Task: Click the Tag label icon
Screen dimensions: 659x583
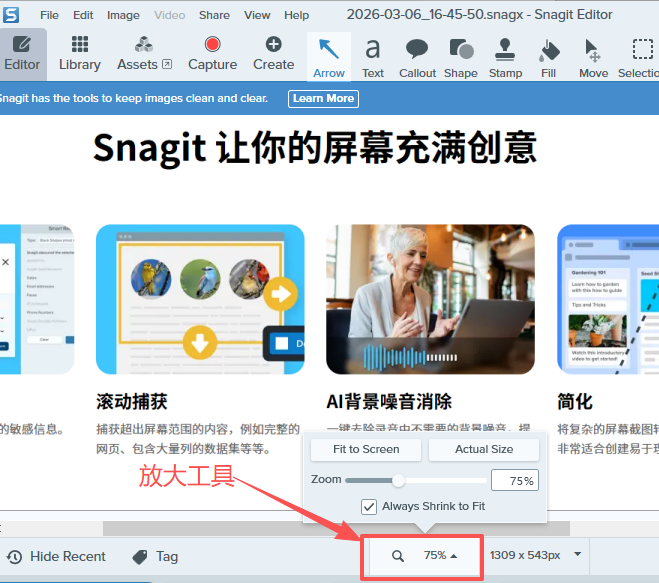Action: pyautogui.click(x=140, y=557)
